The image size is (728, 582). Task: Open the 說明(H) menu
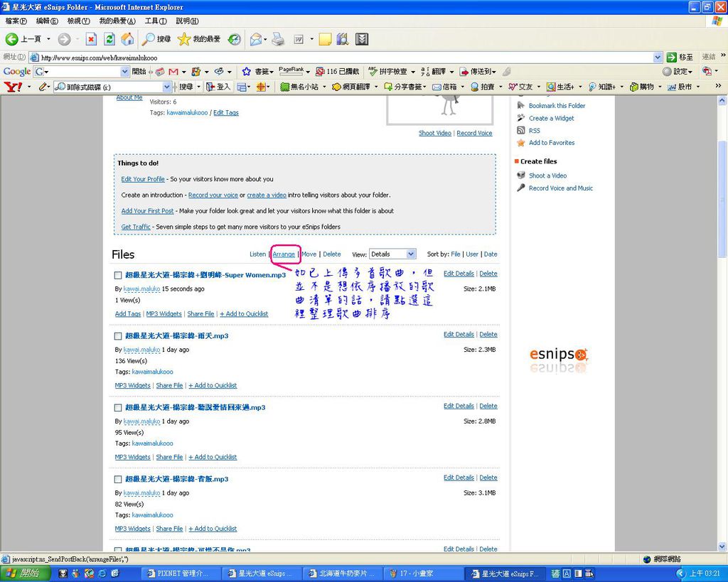[x=188, y=21]
